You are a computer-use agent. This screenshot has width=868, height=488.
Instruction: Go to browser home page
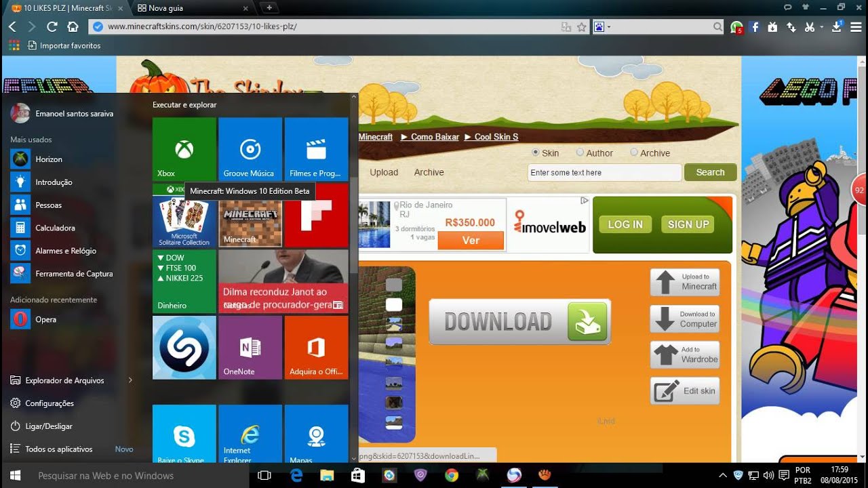click(73, 27)
